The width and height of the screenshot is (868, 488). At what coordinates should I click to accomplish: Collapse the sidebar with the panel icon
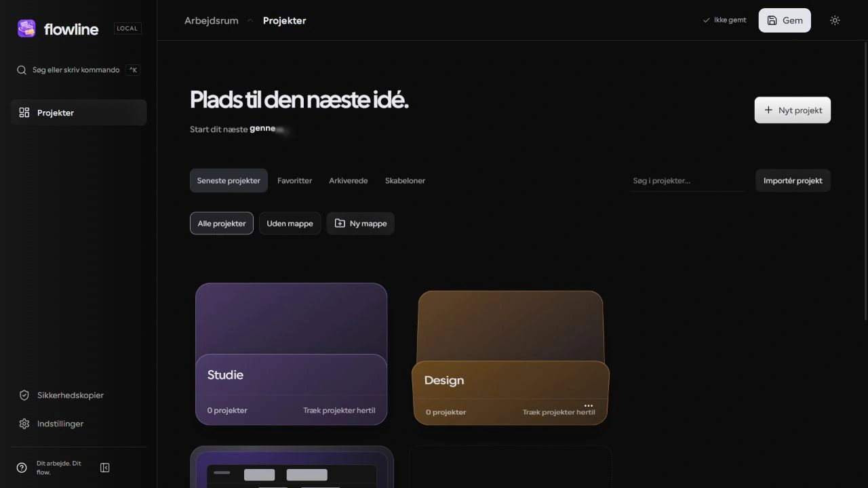coord(105,468)
